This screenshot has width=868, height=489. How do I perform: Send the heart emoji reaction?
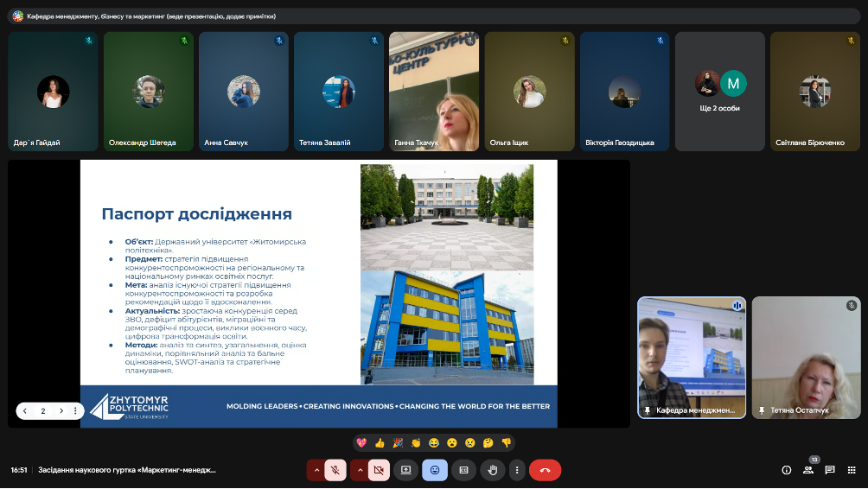[x=361, y=442]
